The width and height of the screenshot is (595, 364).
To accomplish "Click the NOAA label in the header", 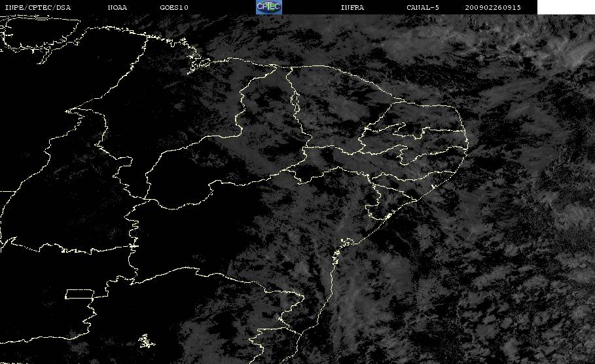I will pyautogui.click(x=117, y=8).
